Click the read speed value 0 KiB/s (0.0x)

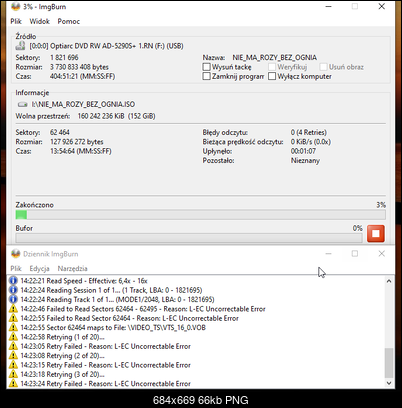[x=311, y=142]
